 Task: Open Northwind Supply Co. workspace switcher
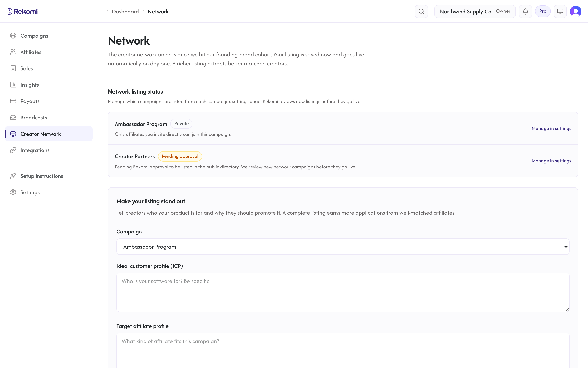pos(475,11)
